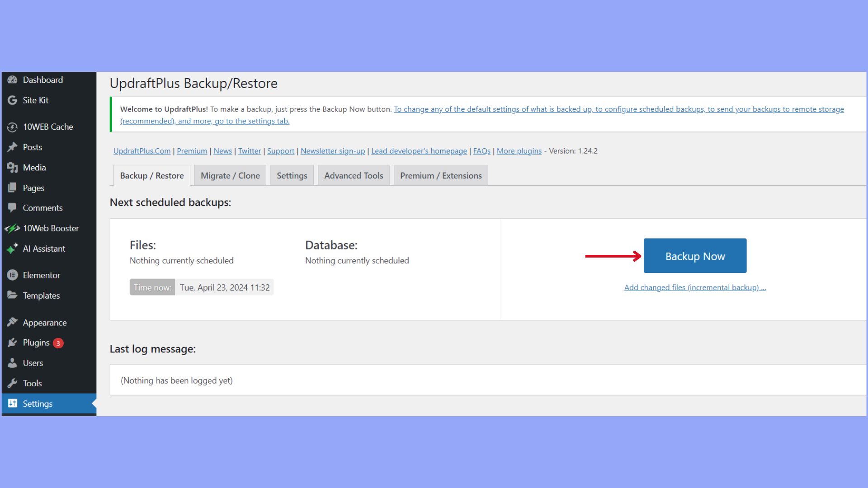The height and width of the screenshot is (488, 868).
Task: Click the Add changed files incremental backup link
Action: [694, 287]
